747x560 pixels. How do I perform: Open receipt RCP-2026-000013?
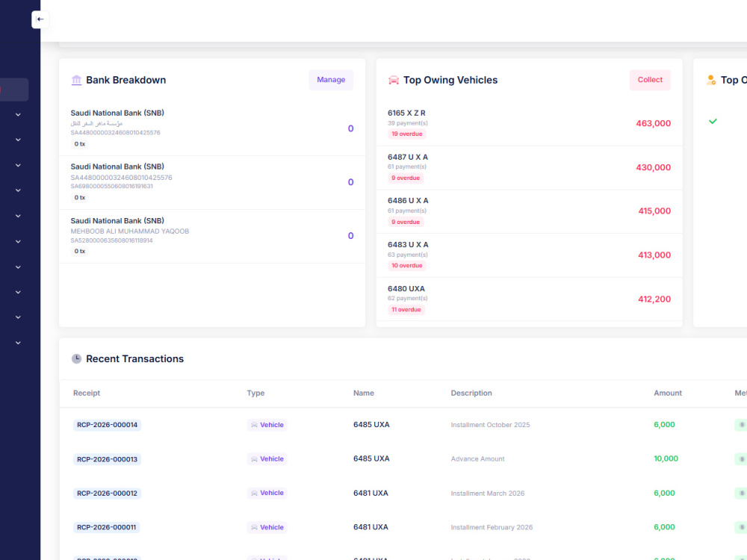click(107, 459)
